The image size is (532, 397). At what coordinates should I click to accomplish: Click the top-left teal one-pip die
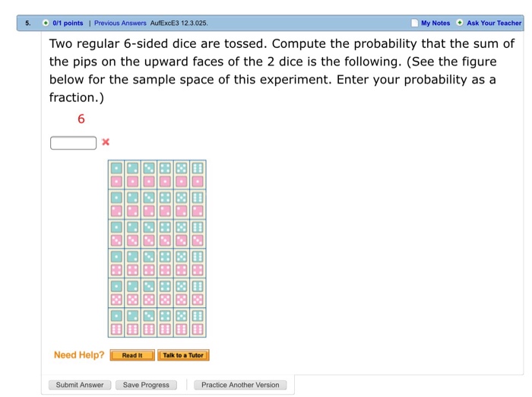coord(116,167)
